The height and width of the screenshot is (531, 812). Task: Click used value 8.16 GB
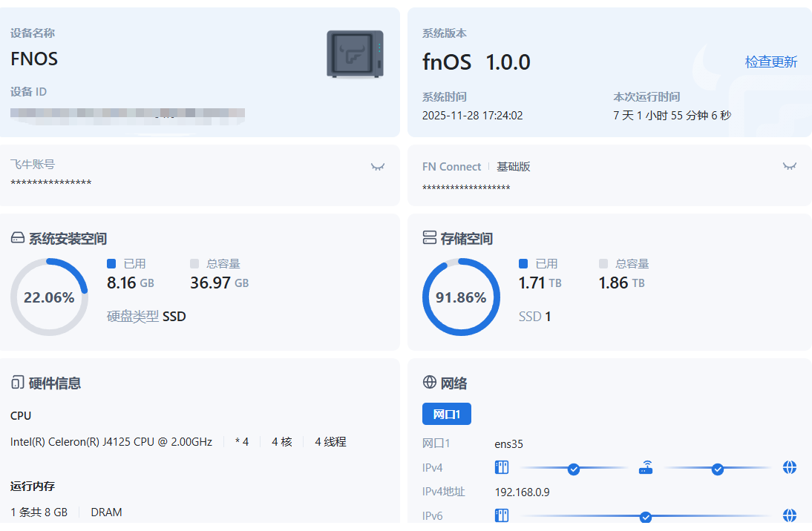131,283
